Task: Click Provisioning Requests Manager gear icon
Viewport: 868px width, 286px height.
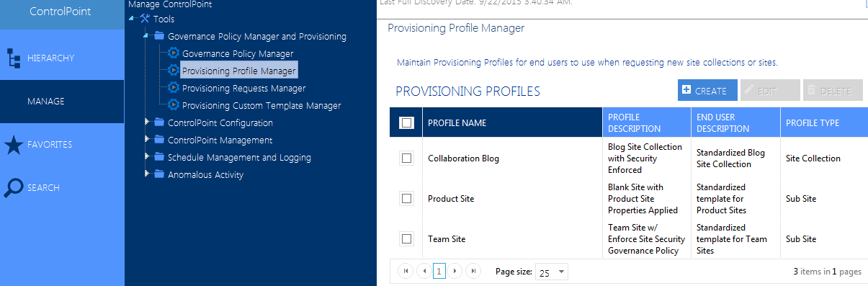Action: click(173, 87)
